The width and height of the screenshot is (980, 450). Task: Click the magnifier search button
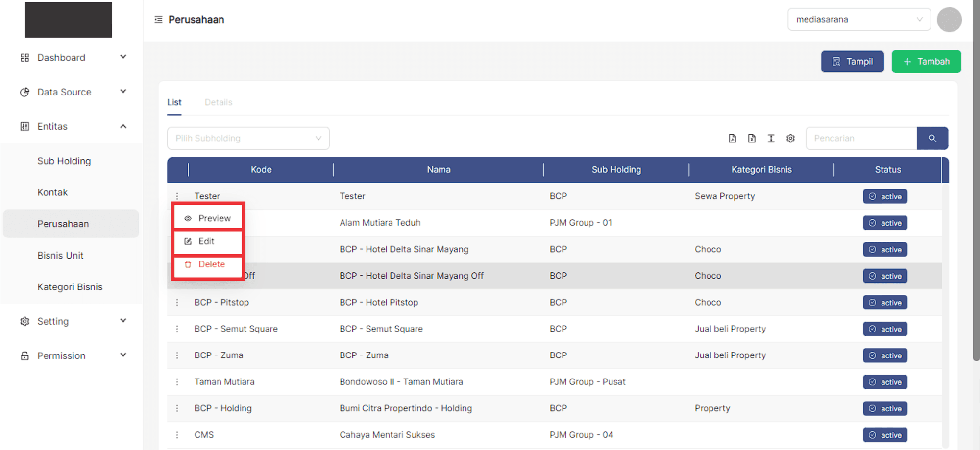tap(932, 138)
